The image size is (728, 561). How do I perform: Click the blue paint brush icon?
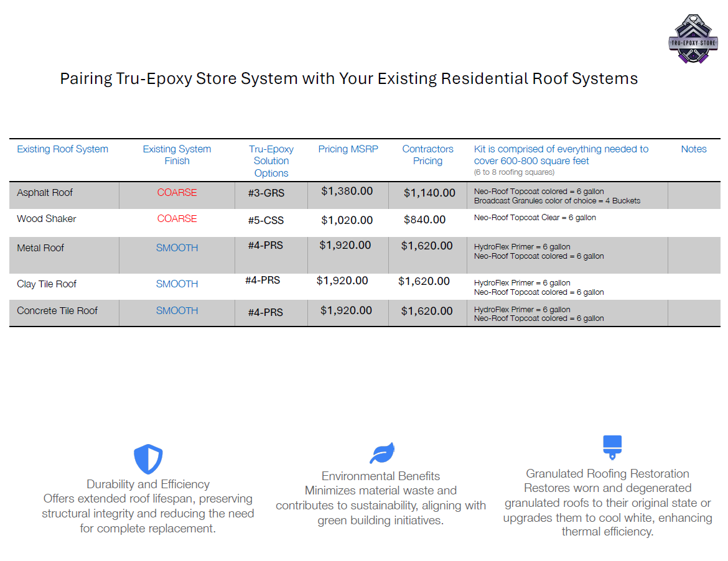[612, 447]
